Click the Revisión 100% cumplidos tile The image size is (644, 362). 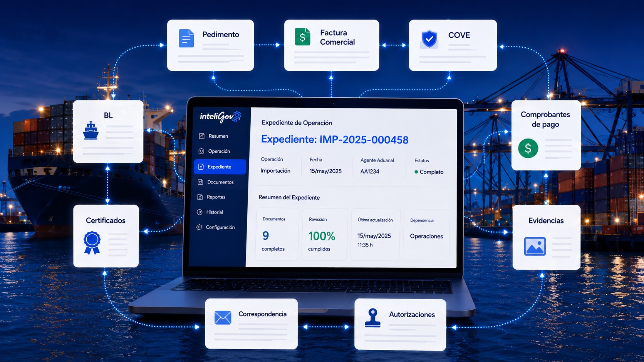[325, 234]
